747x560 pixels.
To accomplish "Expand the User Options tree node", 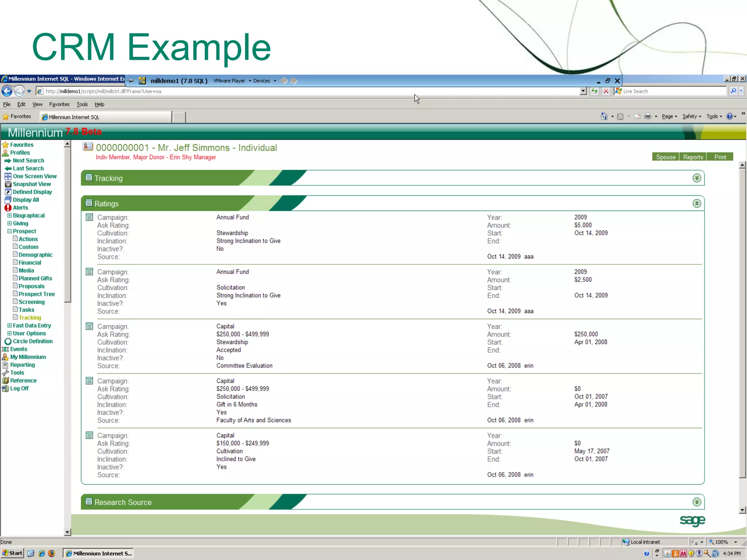I will pyautogui.click(x=9, y=334).
